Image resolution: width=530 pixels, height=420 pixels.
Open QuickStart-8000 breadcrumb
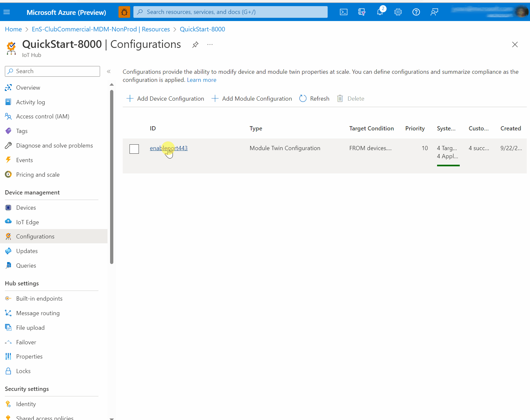(202, 29)
